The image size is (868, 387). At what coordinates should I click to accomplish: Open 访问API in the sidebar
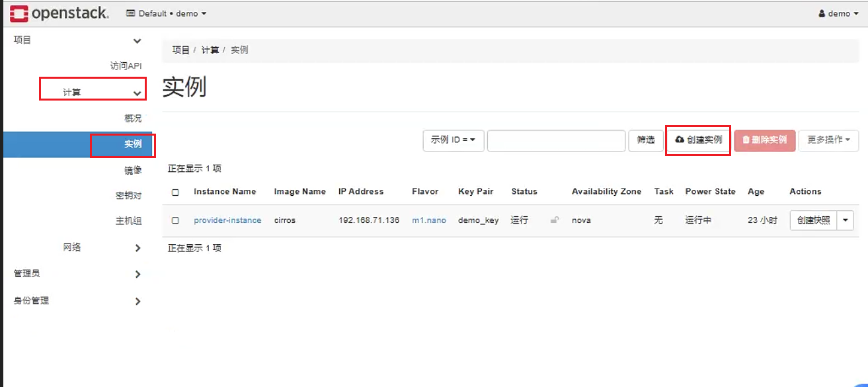[x=126, y=66]
